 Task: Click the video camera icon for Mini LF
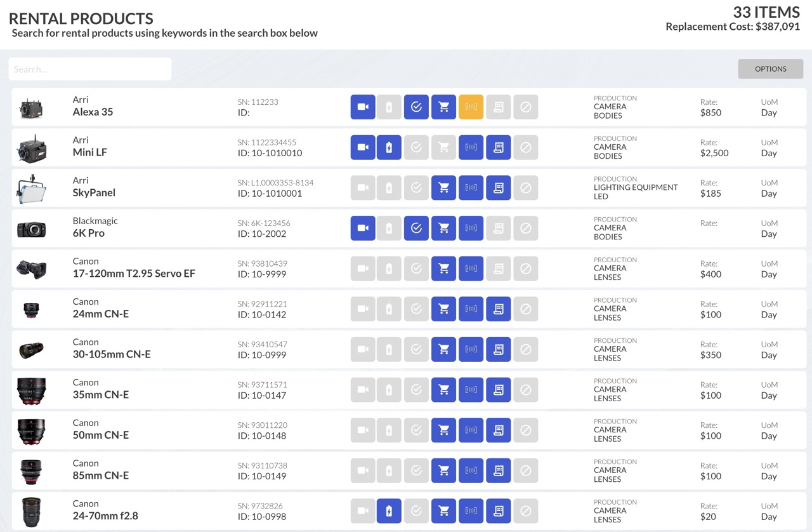click(x=363, y=147)
